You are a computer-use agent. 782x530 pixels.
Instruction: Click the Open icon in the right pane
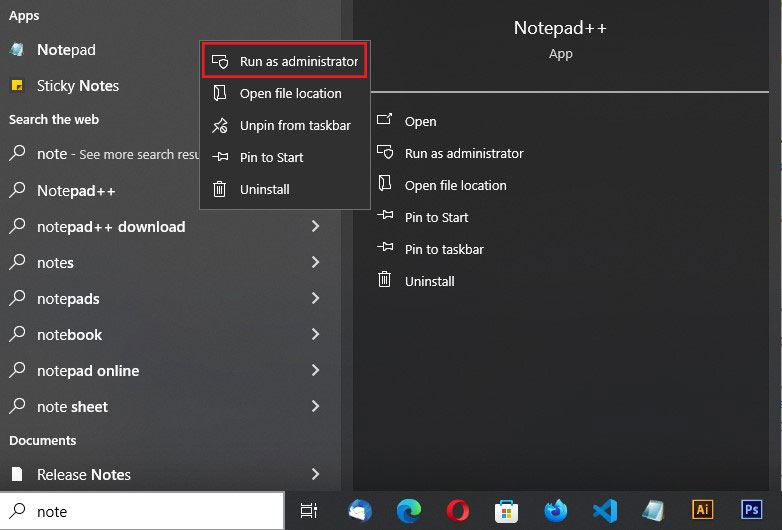[385, 119]
